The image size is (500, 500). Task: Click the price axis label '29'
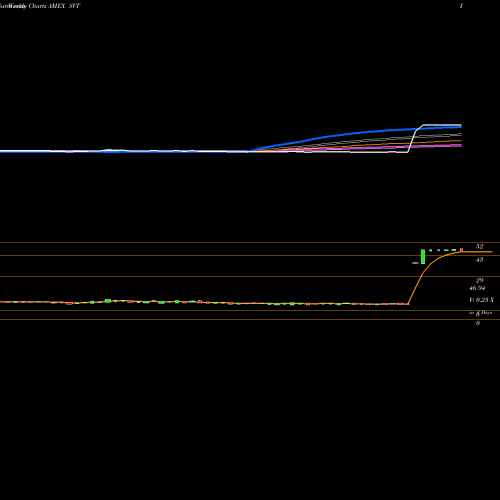click(479, 281)
